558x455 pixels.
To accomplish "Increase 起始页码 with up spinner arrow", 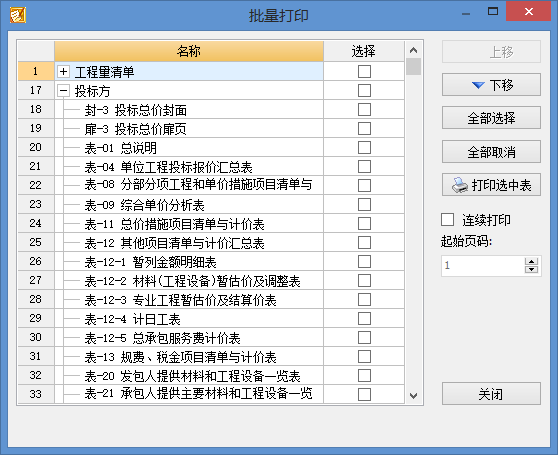I will (531, 261).
